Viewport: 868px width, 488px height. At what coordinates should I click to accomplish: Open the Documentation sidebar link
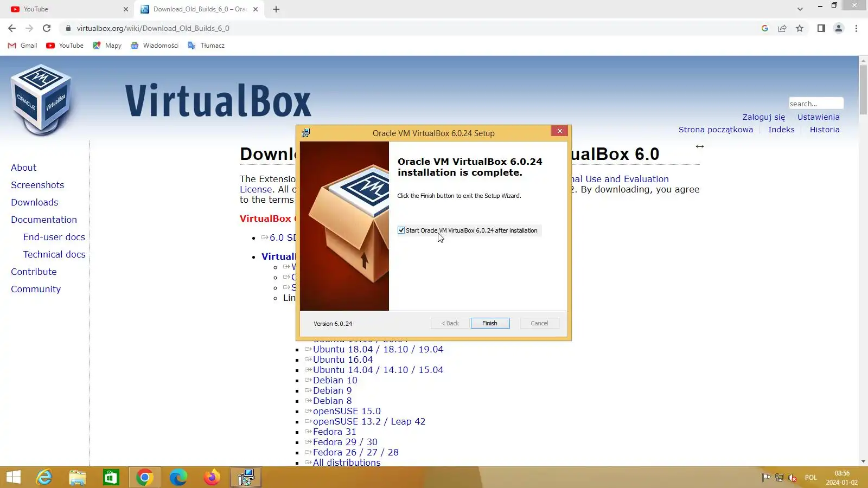[x=44, y=220]
